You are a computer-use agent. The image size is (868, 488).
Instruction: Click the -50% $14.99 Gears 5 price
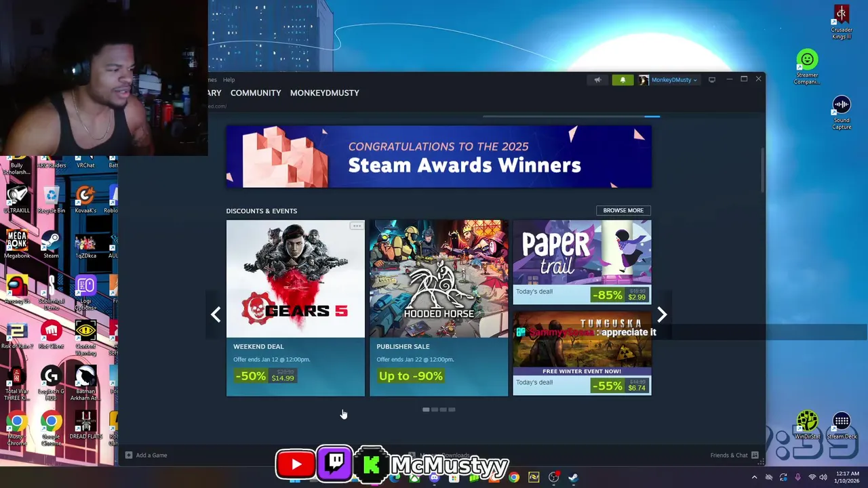[x=265, y=376]
